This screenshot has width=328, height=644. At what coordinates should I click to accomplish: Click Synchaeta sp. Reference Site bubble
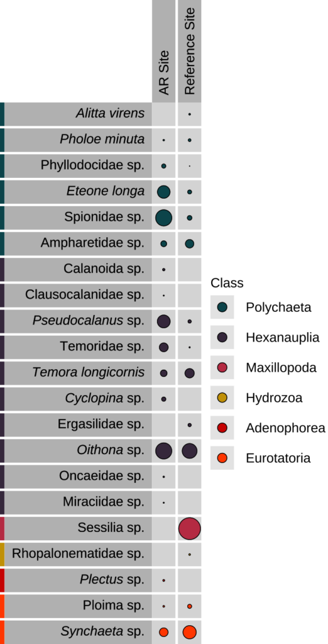(190, 632)
